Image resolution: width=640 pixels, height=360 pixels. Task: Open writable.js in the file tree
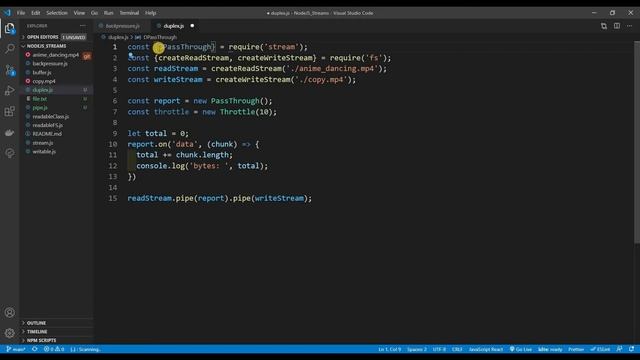pyautogui.click(x=44, y=152)
